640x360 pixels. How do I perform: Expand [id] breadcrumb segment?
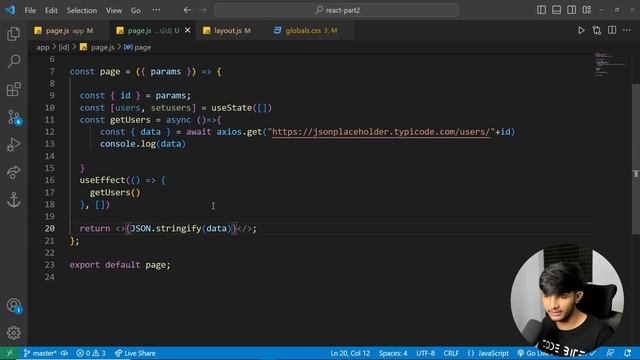[64, 47]
